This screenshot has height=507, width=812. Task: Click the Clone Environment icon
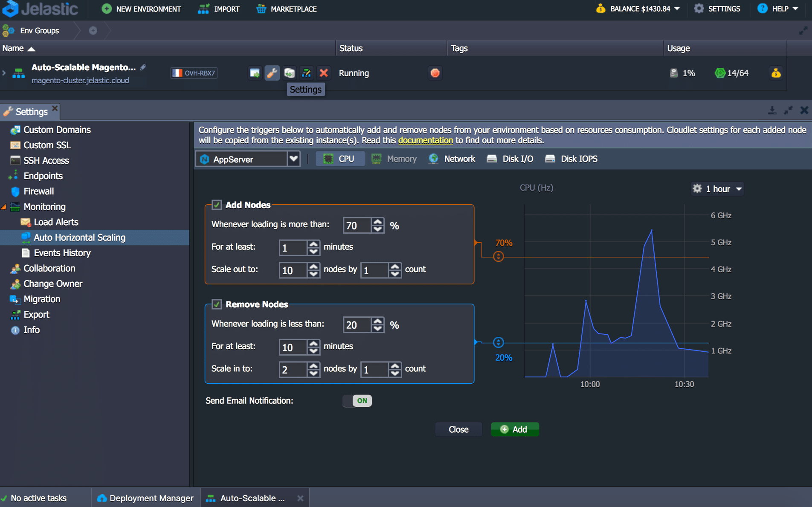tap(290, 73)
